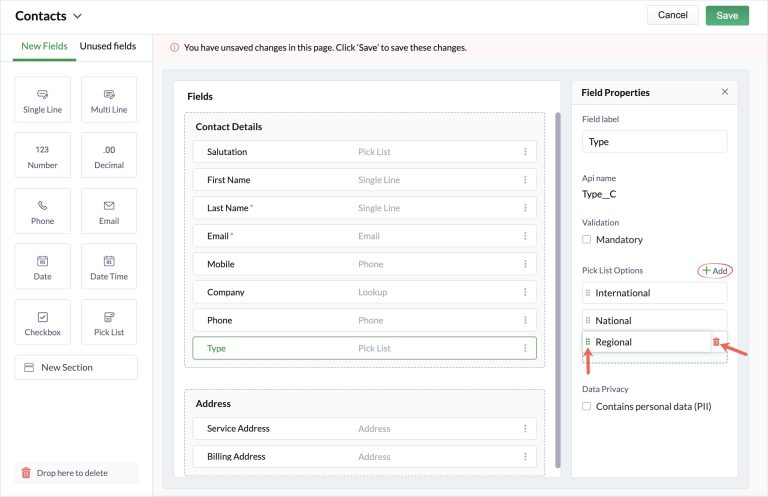Click the trash icon in Drop here to delete
This screenshot has width=768, height=497.
point(26,473)
